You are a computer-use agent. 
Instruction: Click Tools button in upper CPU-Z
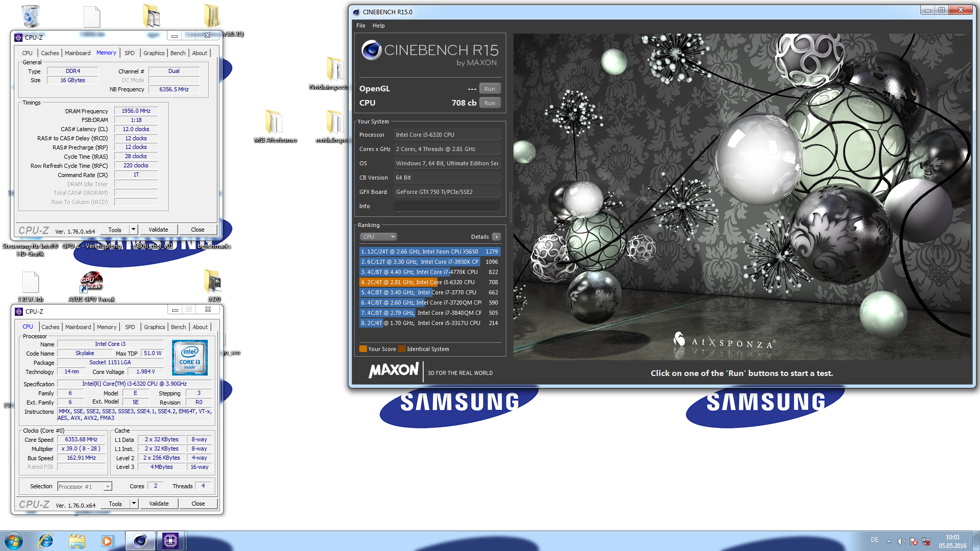coord(115,230)
